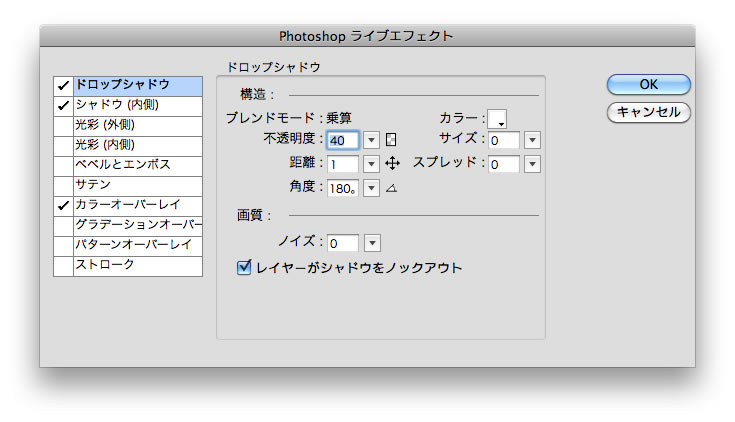Select サテン effect in the list
The width and height of the screenshot is (735, 422).
point(137,185)
